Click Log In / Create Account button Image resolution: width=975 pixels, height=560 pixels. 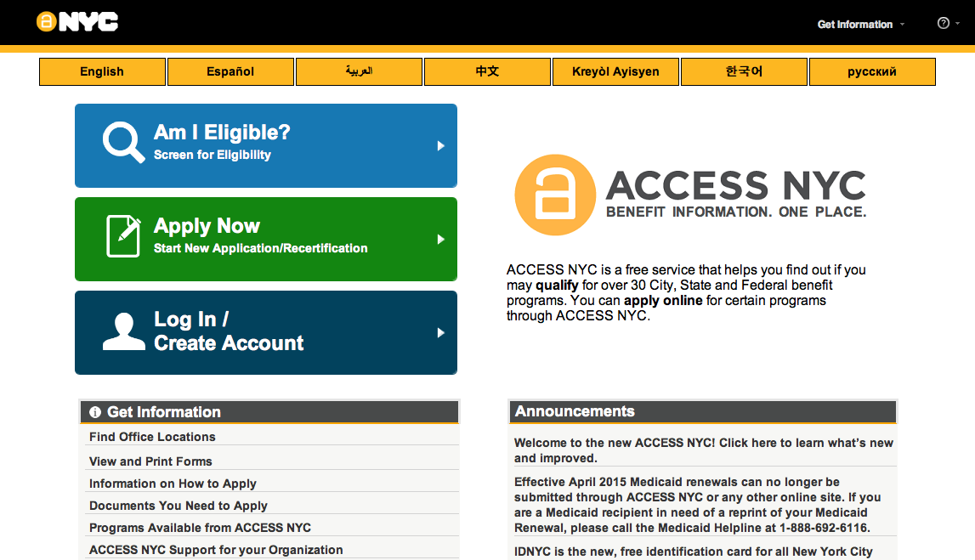[x=265, y=332]
